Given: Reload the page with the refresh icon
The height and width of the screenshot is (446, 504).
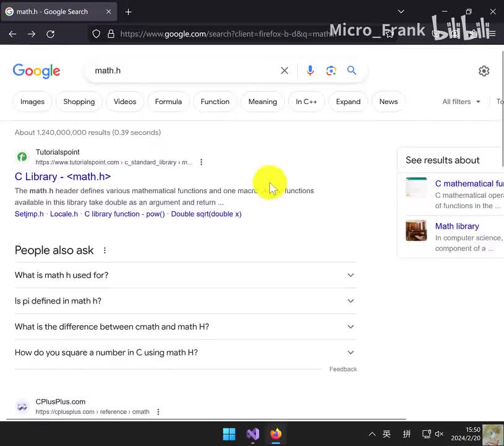Looking at the screenshot, I should tap(51, 34).
